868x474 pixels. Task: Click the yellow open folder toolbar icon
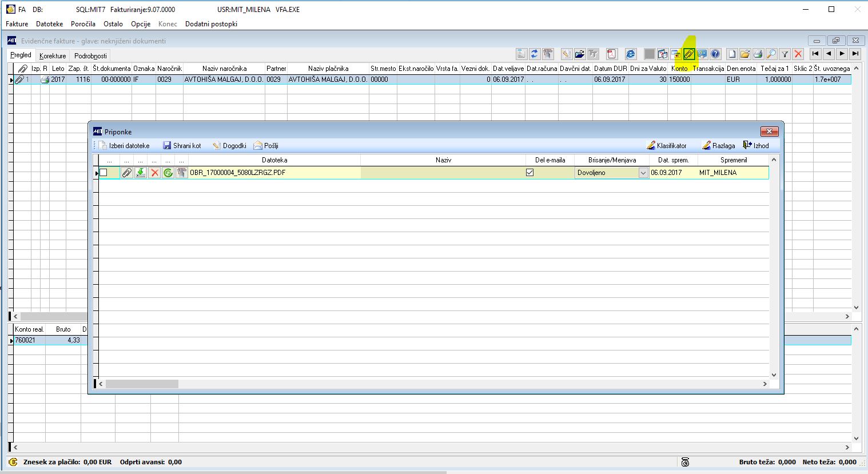click(745, 54)
